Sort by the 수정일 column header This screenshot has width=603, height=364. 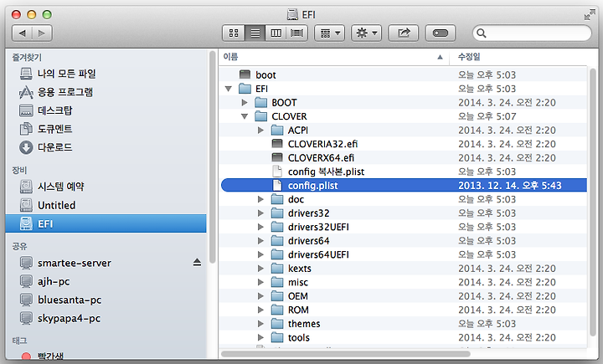tap(518, 57)
